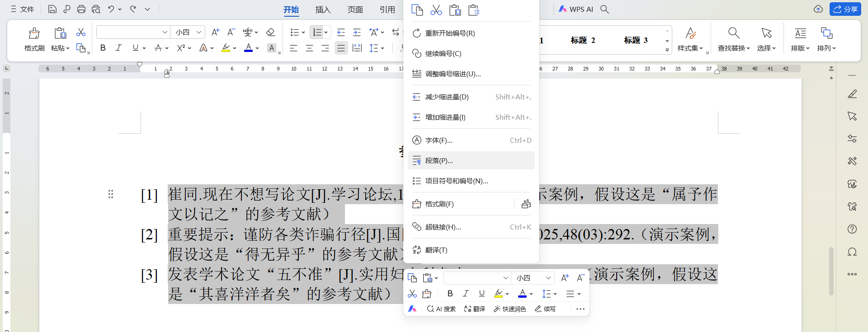Viewport: 868px width, 332px height.
Task: Switch to the Insert (插入) tab
Action: pyautogui.click(x=323, y=9)
